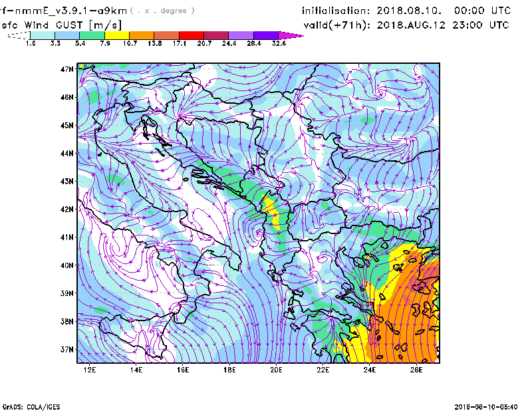Click the 47N latitude label

point(67,69)
